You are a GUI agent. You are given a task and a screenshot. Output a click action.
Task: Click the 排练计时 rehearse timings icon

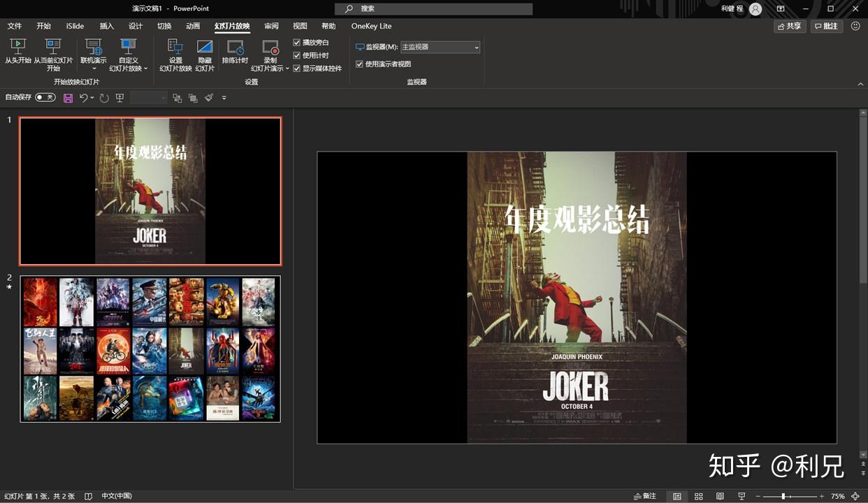pos(236,48)
